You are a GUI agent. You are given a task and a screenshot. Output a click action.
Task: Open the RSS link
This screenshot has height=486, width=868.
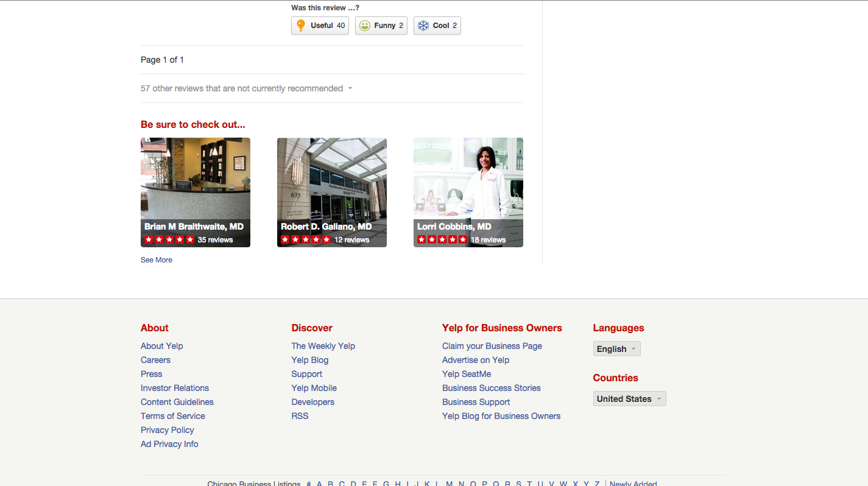[300, 416]
